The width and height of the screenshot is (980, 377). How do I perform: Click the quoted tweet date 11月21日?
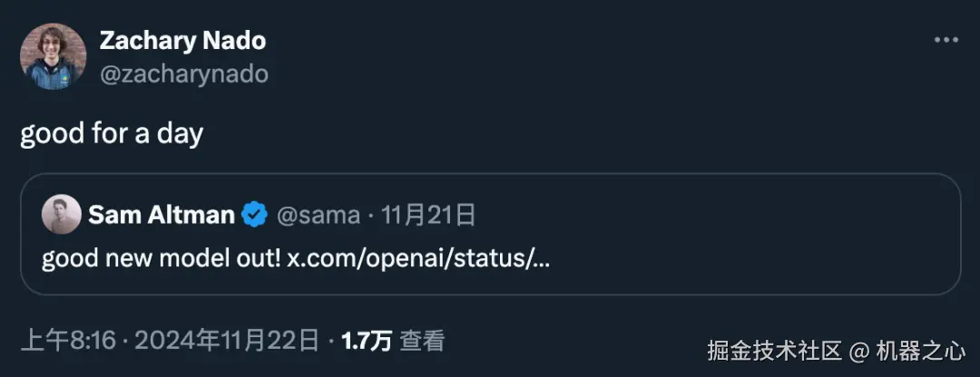(428, 216)
